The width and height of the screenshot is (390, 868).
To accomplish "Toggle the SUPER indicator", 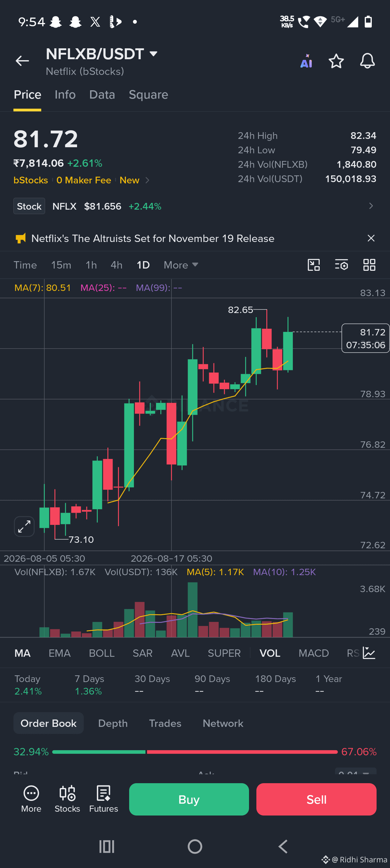I will (x=224, y=653).
